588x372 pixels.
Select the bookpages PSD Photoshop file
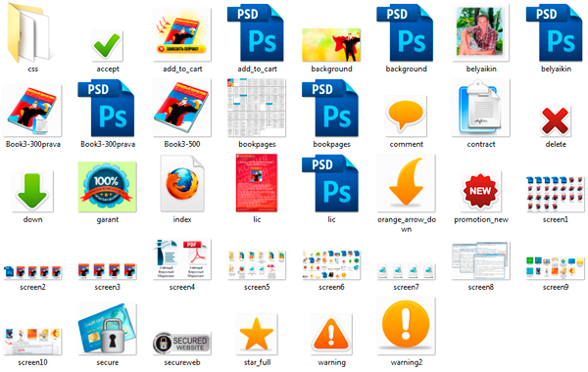pyautogui.click(x=330, y=109)
